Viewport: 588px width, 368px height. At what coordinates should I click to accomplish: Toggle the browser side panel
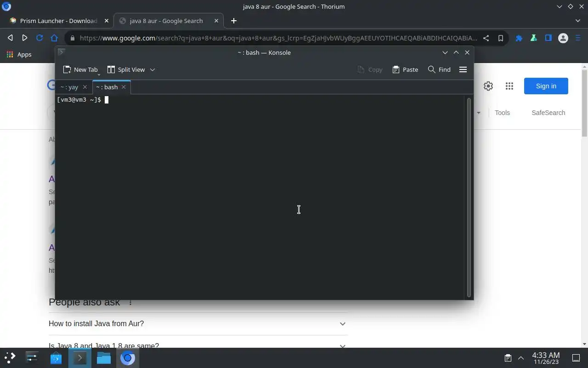pyautogui.click(x=548, y=38)
